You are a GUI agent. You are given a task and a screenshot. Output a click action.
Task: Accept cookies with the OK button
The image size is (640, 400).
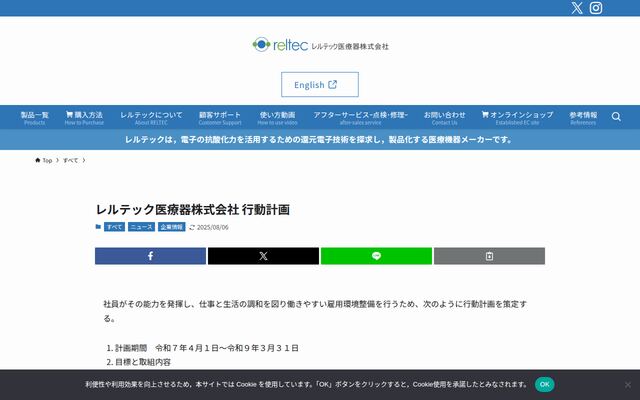(x=544, y=384)
